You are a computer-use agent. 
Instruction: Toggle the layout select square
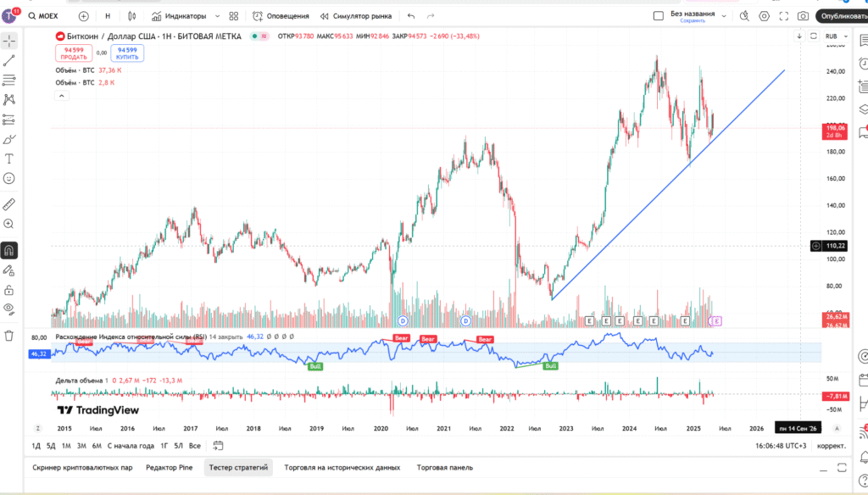[658, 16]
